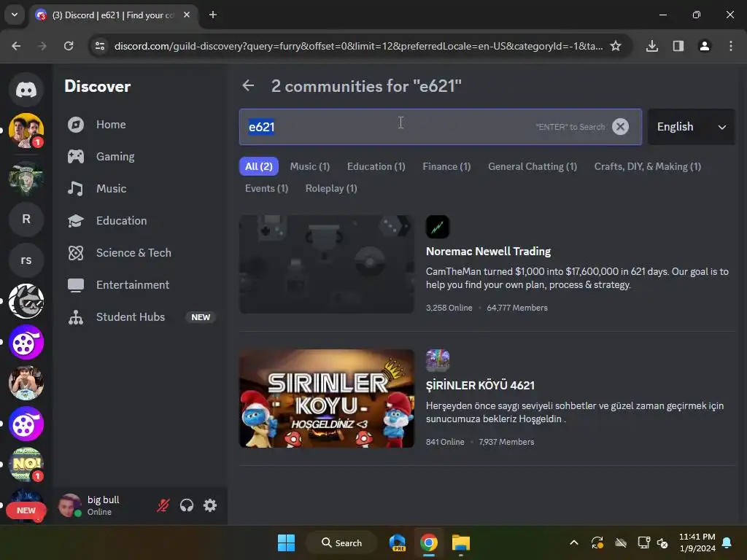Open Home in Discover sidebar
747x560 pixels.
140,124
